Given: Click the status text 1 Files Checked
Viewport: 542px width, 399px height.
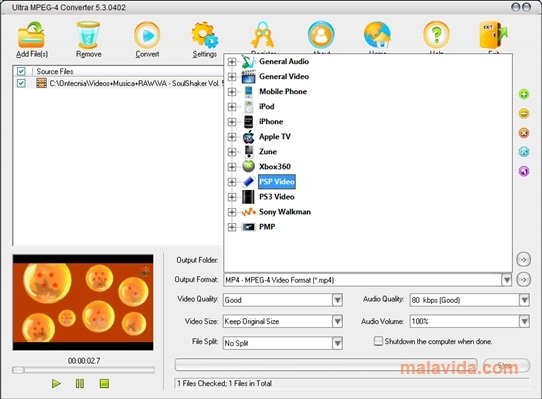Looking at the screenshot, I should [x=224, y=383].
